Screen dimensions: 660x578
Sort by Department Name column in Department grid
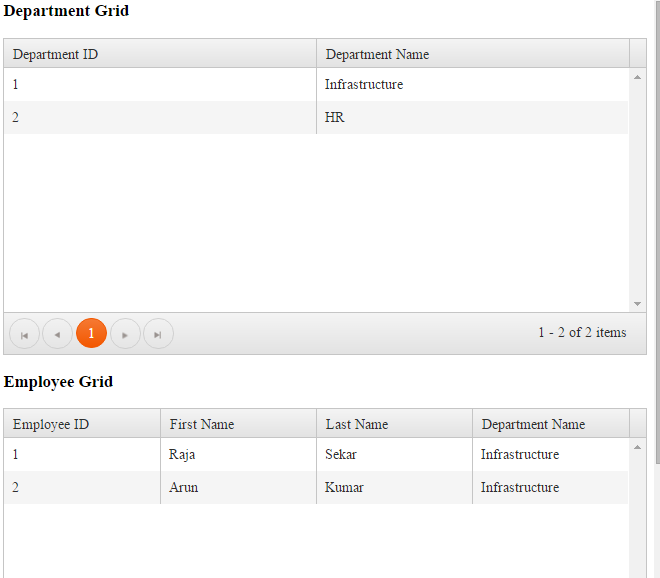pyautogui.click(x=377, y=54)
